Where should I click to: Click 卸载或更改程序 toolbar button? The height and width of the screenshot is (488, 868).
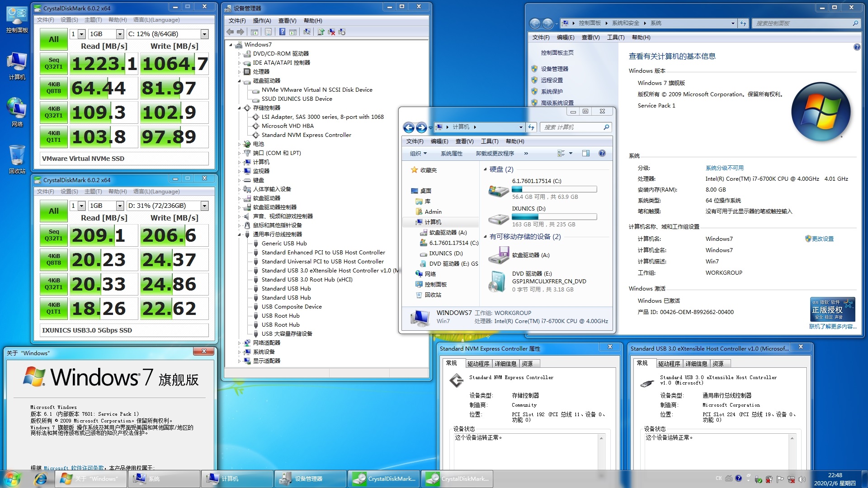point(495,154)
